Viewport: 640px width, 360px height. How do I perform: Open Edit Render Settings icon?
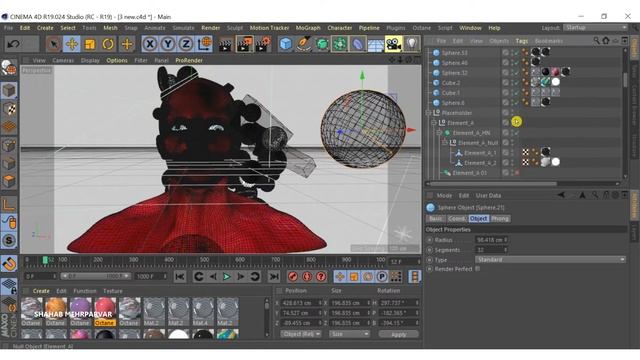262,44
